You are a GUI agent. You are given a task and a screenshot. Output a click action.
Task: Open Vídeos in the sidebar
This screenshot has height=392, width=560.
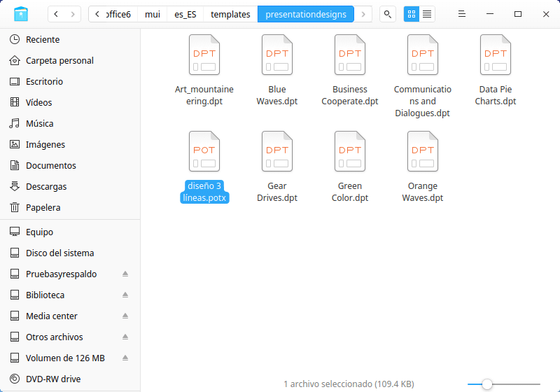tap(70, 102)
